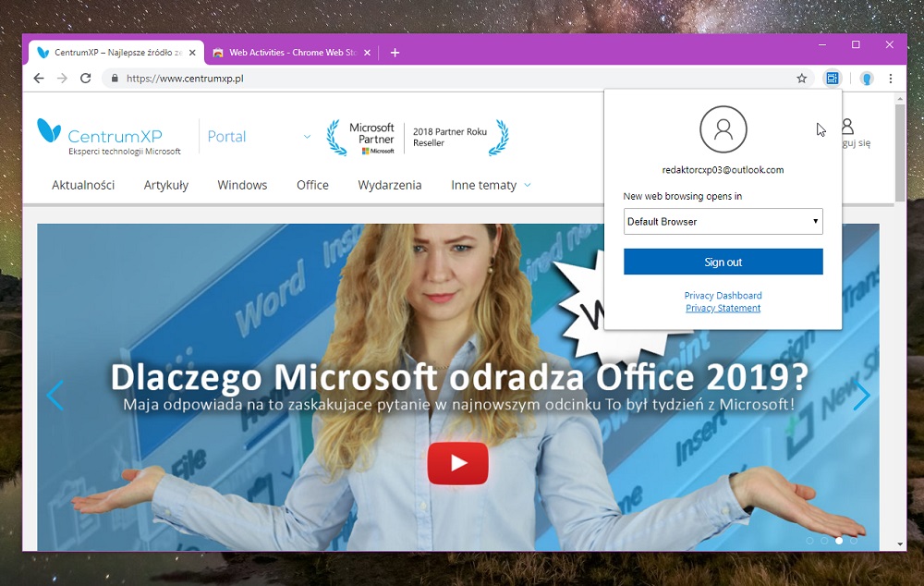This screenshot has width=924, height=586.
Task: Expand the Portal dropdown chevron
Action: click(307, 136)
